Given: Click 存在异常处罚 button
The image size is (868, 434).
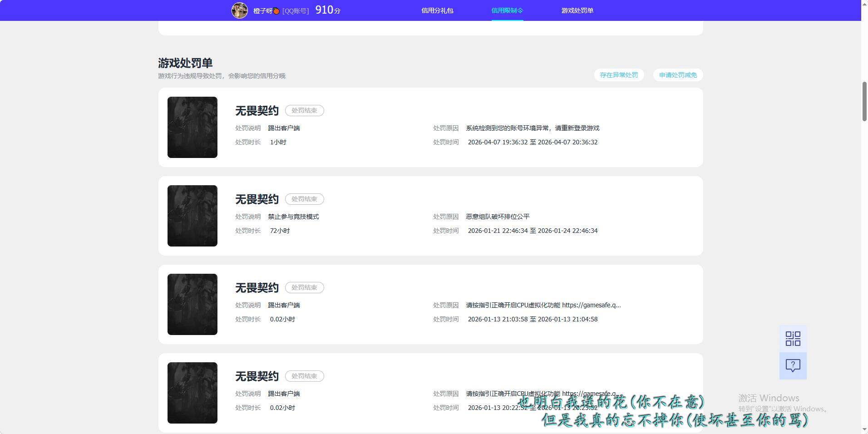Looking at the screenshot, I should point(618,75).
